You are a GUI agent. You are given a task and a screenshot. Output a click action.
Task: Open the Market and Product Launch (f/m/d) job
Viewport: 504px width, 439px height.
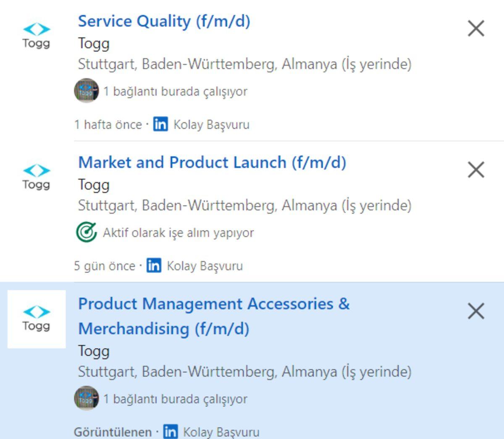[212, 162]
